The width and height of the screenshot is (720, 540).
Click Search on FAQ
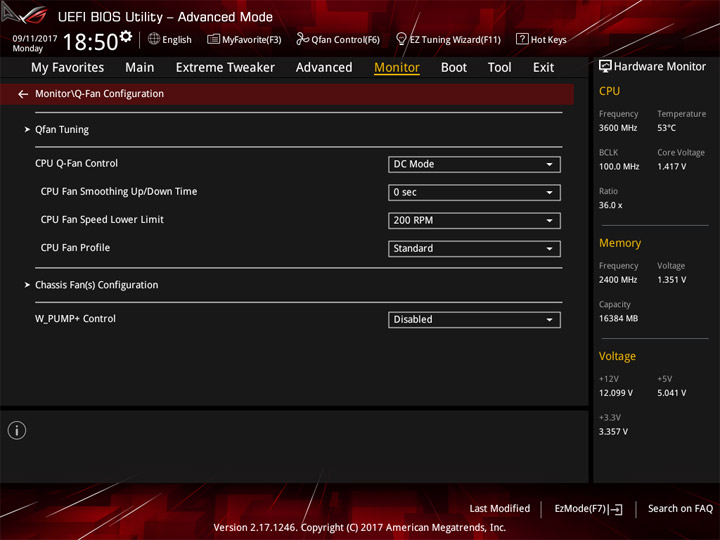[x=680, y=508]
